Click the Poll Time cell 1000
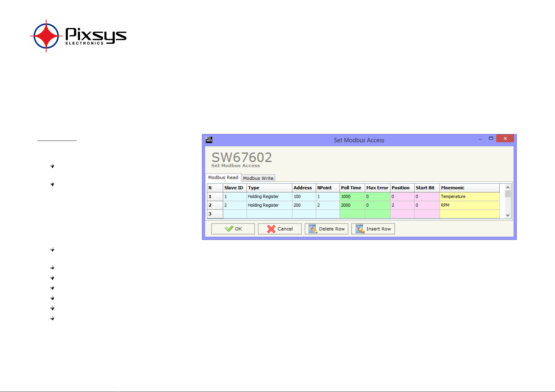Image resolution: width=555 pixels, height=392 pixels. [352, 196]
